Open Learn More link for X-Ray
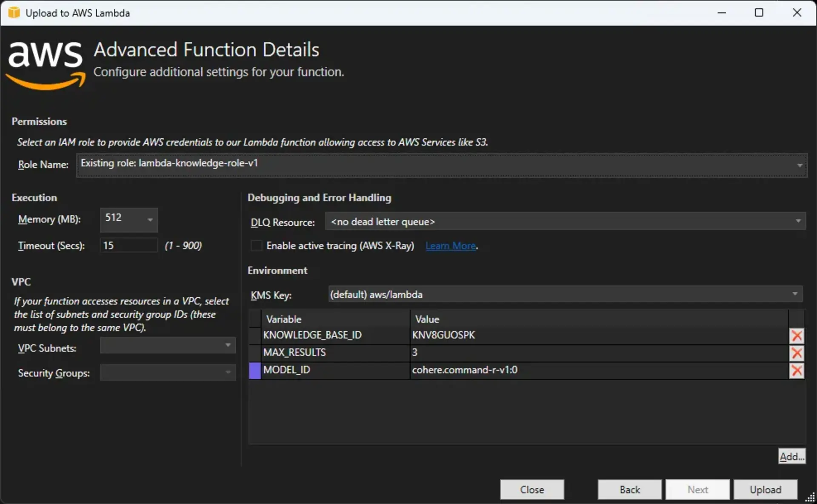817x504 pixels. (450, 246)
